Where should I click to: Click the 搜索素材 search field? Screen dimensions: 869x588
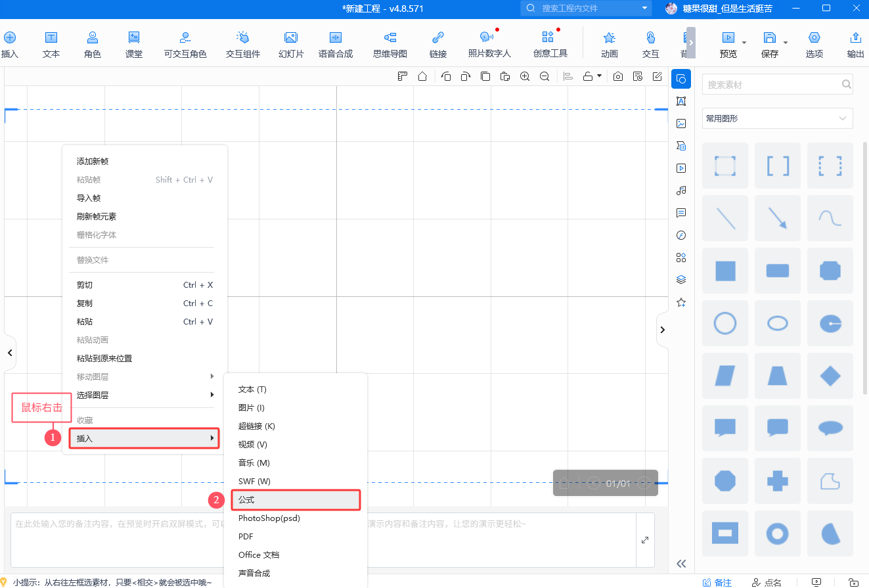tap(772, 85)
